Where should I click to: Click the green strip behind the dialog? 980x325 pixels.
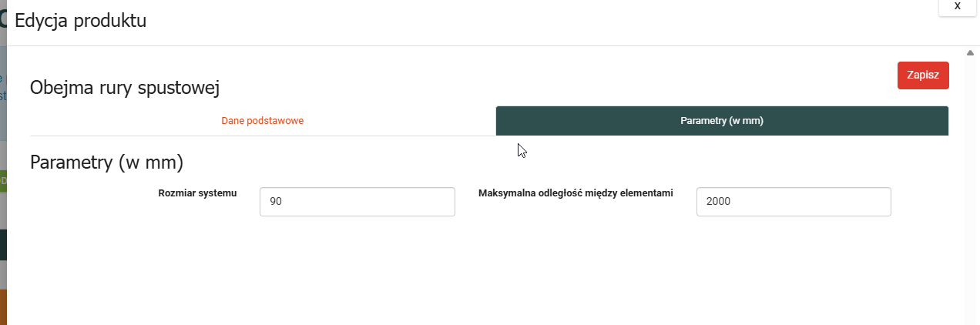3,180
